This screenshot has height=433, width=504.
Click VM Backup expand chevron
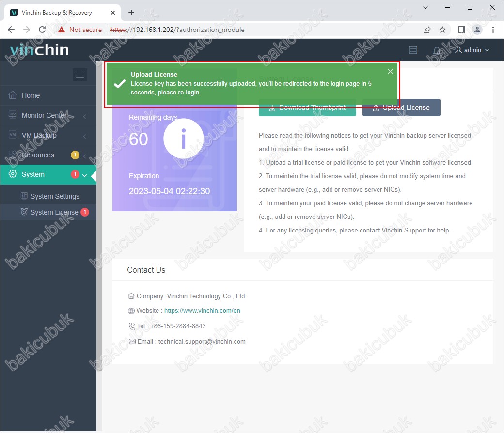84,136
